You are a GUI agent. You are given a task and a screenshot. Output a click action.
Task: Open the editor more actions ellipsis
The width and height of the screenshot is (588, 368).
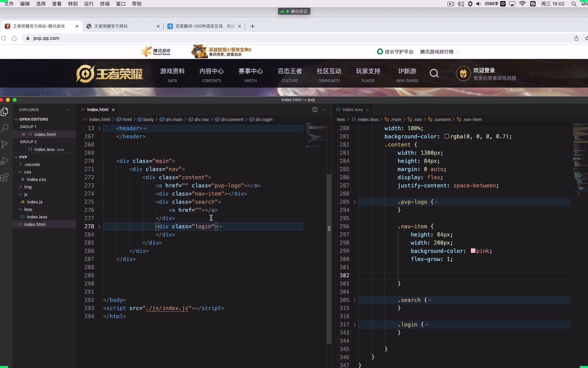(x=324, y=109)
